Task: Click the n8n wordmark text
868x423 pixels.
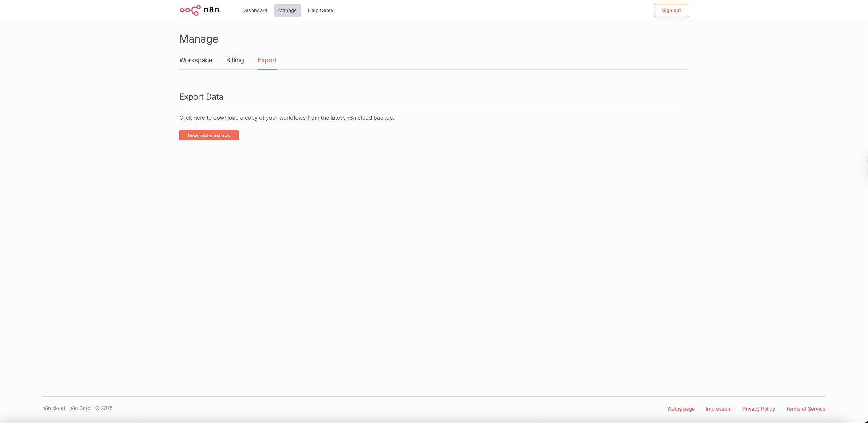Action: pyautogui.click(x=211, y=10)
